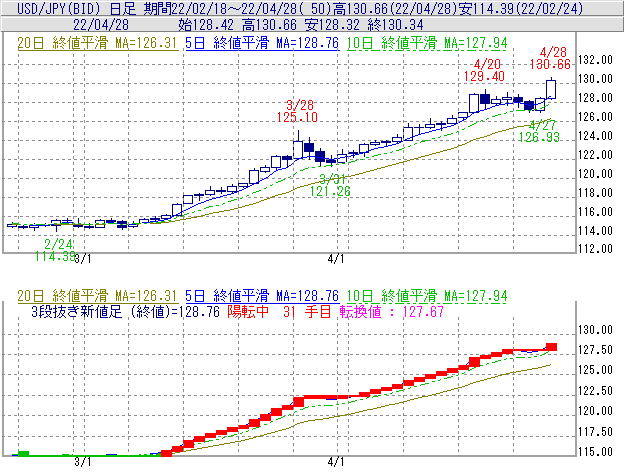Screen dimensions: 624x475
Task: Click the 112.00 price axis label
Action: tap(595, 249)
